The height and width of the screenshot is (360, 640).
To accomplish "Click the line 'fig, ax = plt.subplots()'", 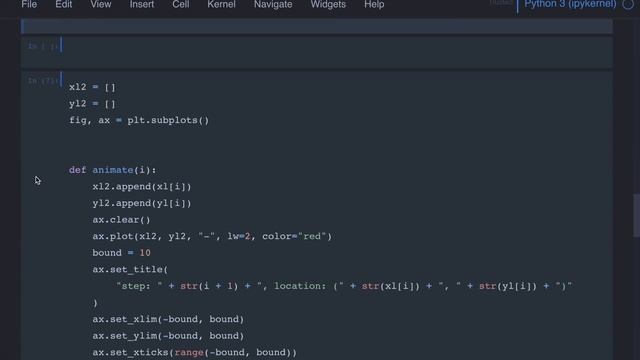I will [x=139, y=120].
